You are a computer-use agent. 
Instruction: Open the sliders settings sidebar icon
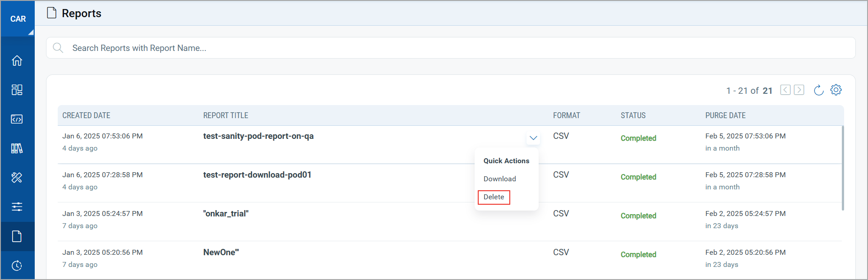click(x=17, y=207)
